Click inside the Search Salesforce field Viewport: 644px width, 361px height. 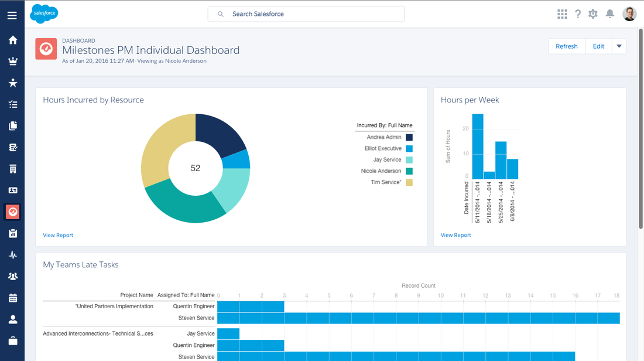[306, 14]
